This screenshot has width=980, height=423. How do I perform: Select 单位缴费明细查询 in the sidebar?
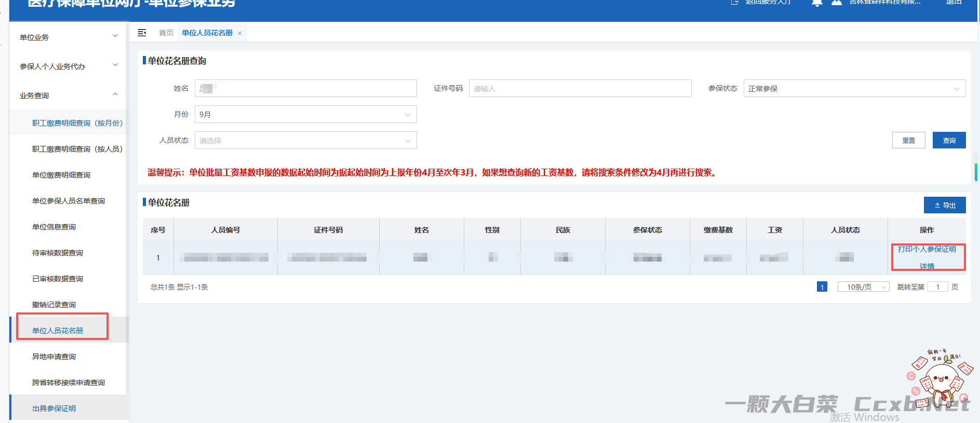[x=61, y=175]
